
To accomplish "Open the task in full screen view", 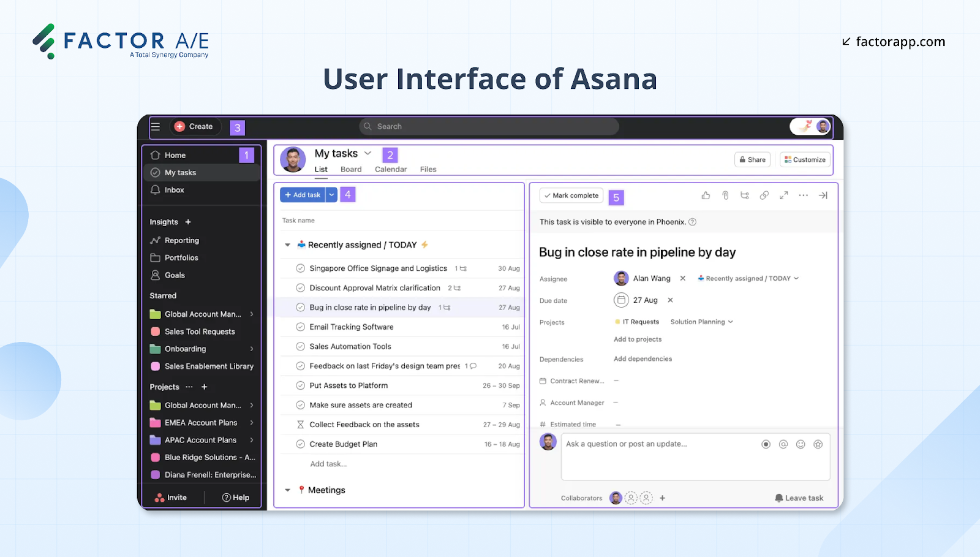I will click(783, 195).
